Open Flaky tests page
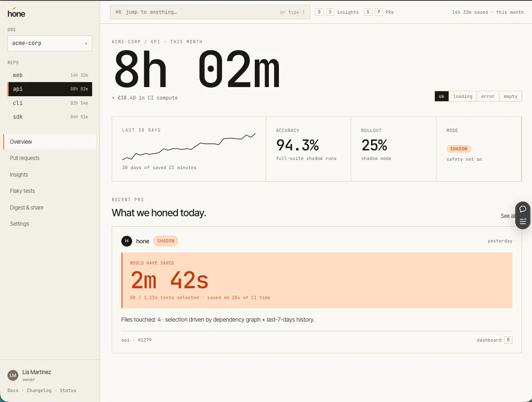532x402 pixels. point(50,191)
